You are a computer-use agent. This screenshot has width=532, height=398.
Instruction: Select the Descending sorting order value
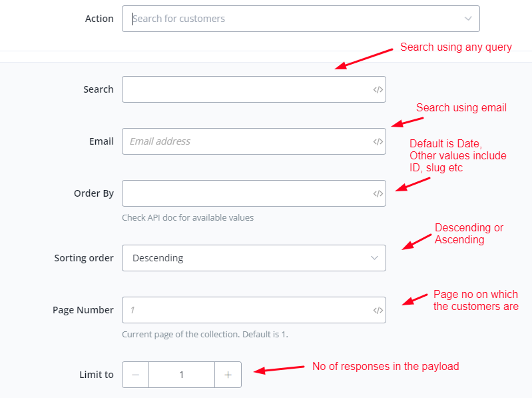pos(158,258)
